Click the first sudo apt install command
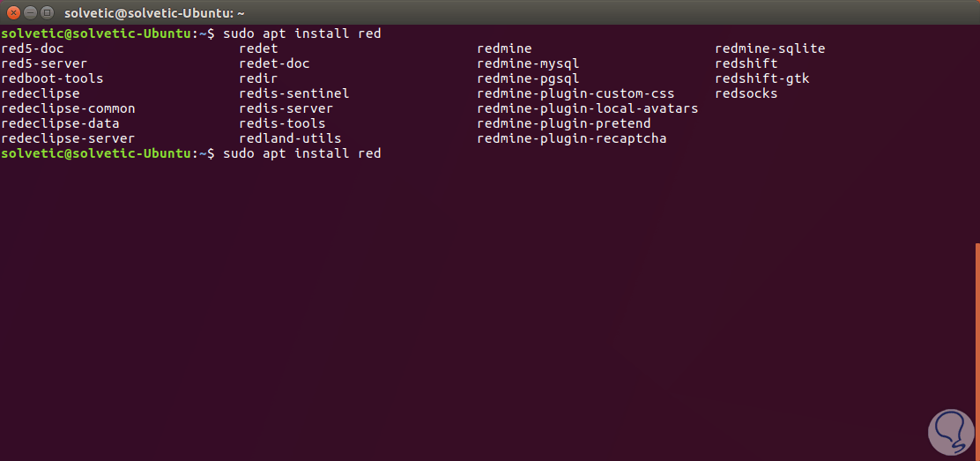 [301, 33]
